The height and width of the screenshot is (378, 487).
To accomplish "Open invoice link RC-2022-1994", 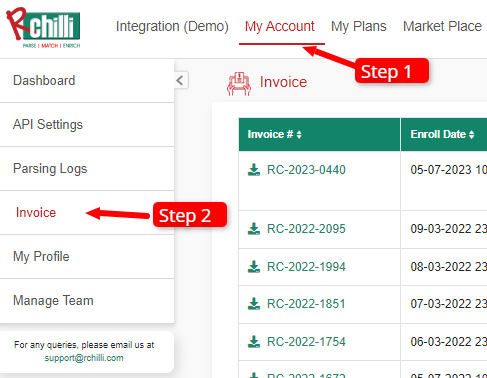I will point(306,267).
